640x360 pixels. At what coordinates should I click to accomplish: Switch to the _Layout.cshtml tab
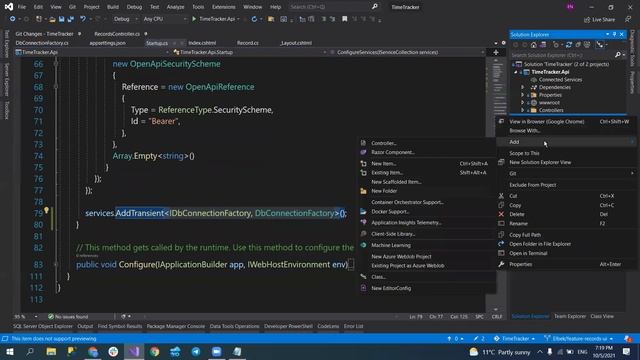[296, 43]
